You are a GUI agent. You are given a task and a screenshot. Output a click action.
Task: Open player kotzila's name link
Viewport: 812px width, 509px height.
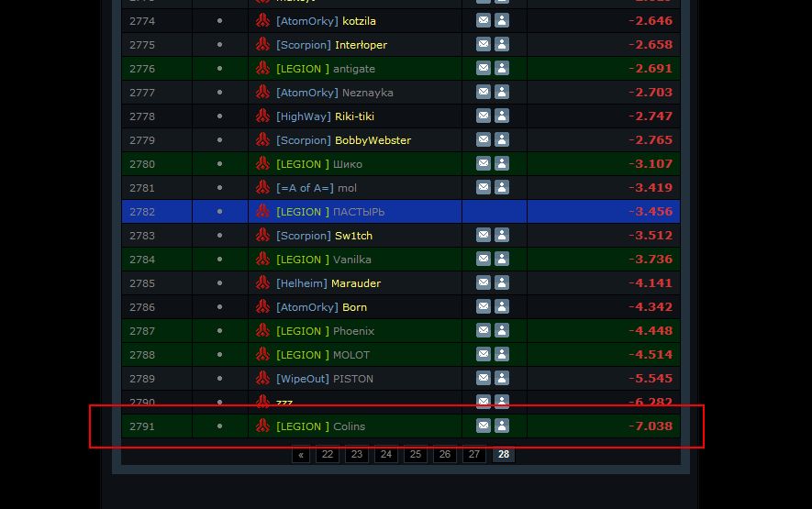coord(359,21)
